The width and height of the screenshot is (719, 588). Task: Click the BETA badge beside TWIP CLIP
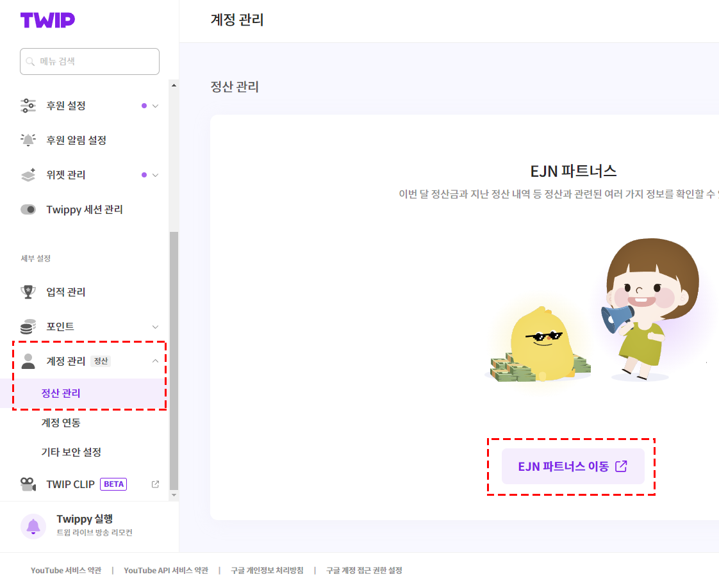[113, 484]
